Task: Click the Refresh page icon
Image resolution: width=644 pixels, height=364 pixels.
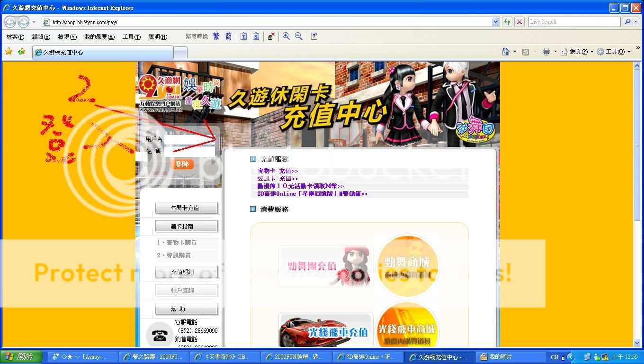Action: (x=507, y=22)
